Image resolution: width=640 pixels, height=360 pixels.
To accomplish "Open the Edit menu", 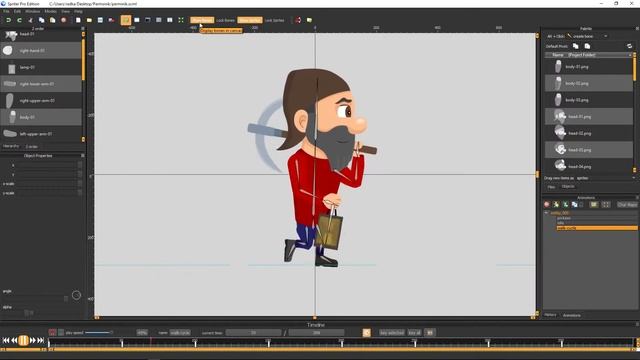I will pos(18,11).
